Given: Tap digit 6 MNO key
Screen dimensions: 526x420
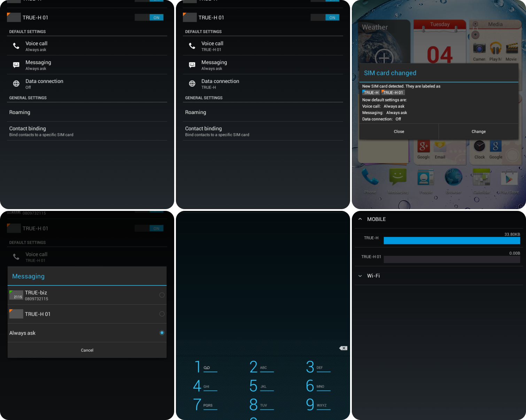Looking at the screenshot, I should [x=318, y=385].
